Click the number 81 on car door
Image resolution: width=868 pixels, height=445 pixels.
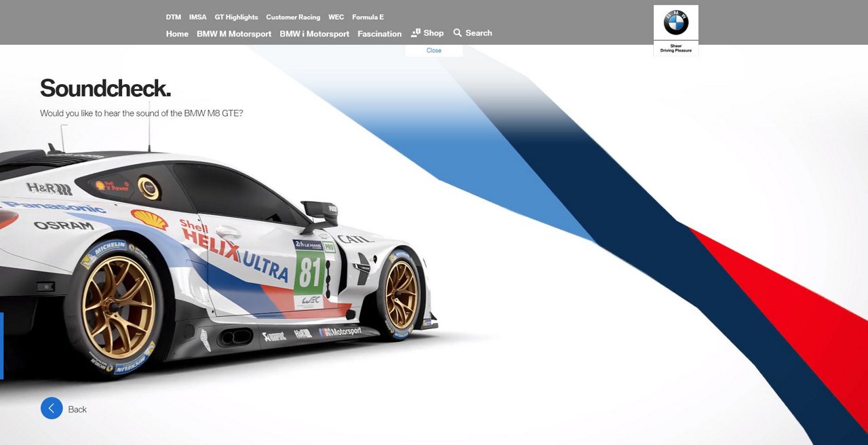pyautogui.click(x=309, y=273)
